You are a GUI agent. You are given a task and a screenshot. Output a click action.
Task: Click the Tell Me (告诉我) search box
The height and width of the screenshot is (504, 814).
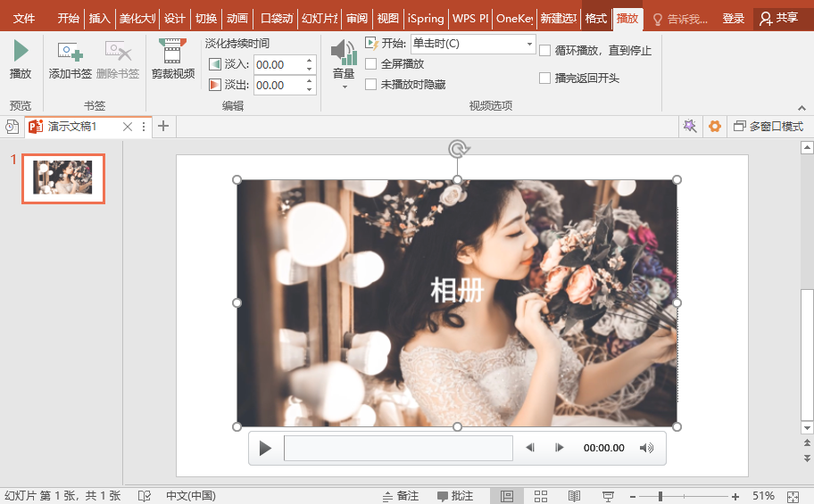[x=681, y=20]
